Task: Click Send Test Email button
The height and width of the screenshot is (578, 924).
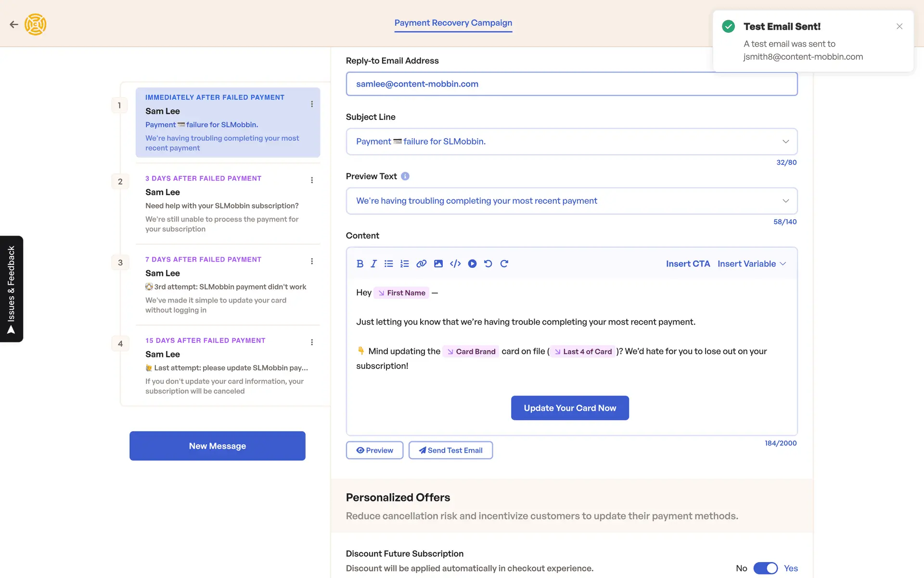Action: (450, 450)
